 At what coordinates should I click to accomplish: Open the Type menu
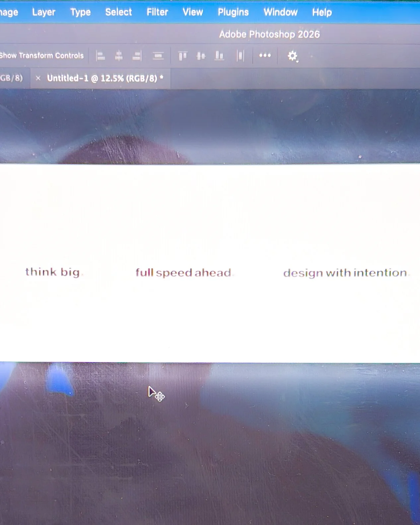80,12
